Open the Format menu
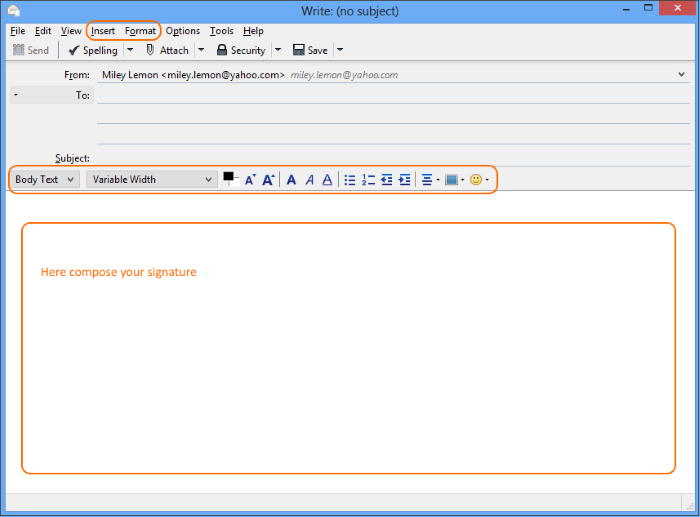The height and width of the screenshot is (517, 700). [140, 31]
